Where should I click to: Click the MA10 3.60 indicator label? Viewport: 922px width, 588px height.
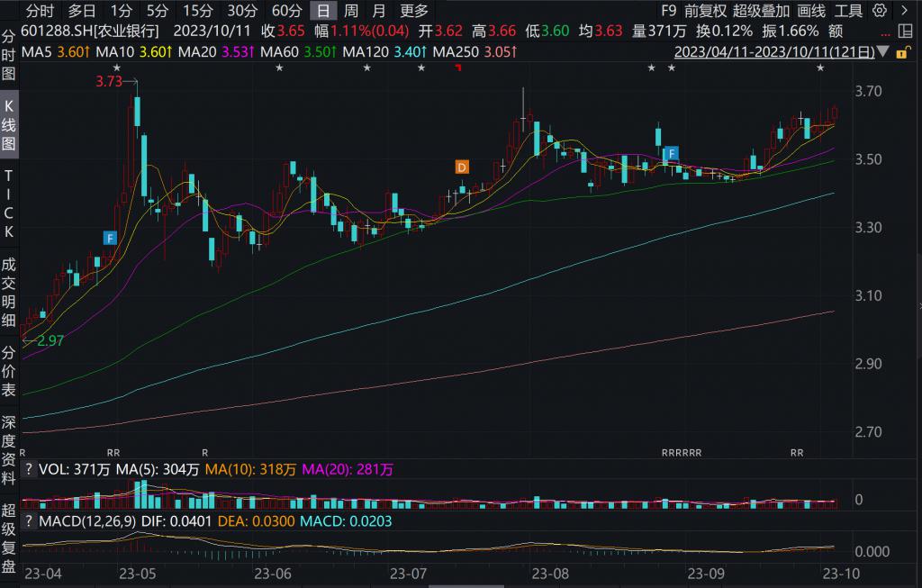[x=133, y=52]
